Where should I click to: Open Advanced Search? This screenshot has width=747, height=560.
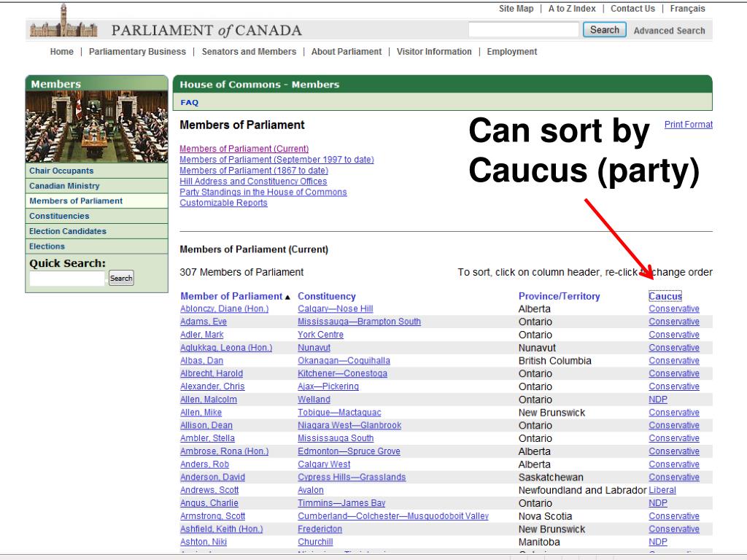click(x=669, y=31)
